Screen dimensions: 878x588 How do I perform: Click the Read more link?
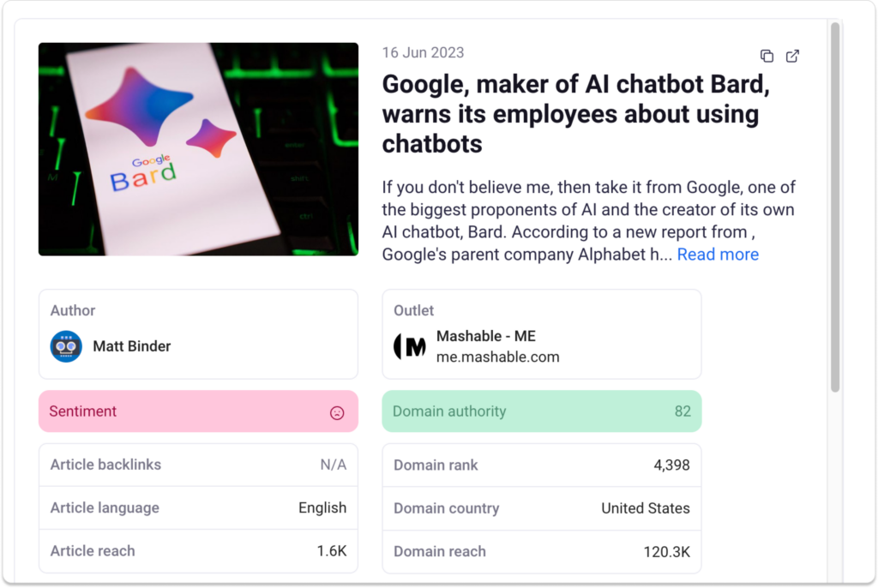pos(718,255)
